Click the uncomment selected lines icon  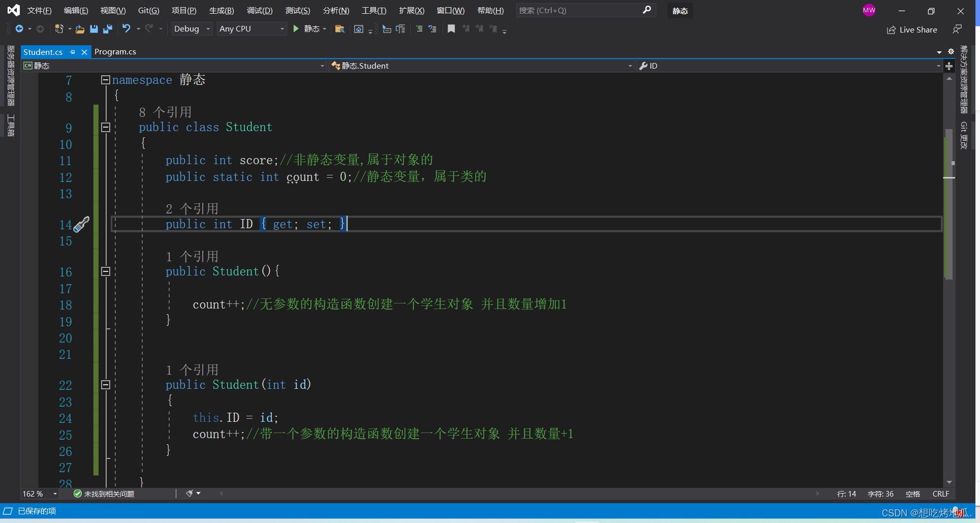coord(432,29)
